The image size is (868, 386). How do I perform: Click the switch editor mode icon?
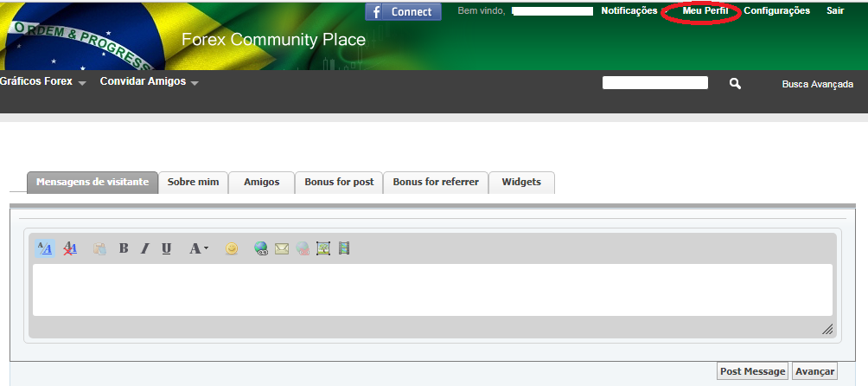pyautogui.click(x=45, y=248)
